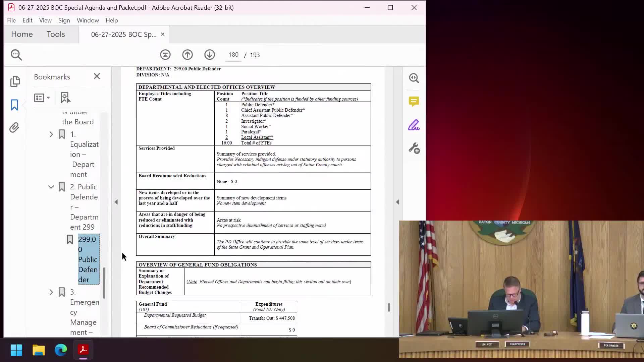Open bookmark options dropdown menu
Viewport: 644px width, 362px height.
tap(42, 98)
